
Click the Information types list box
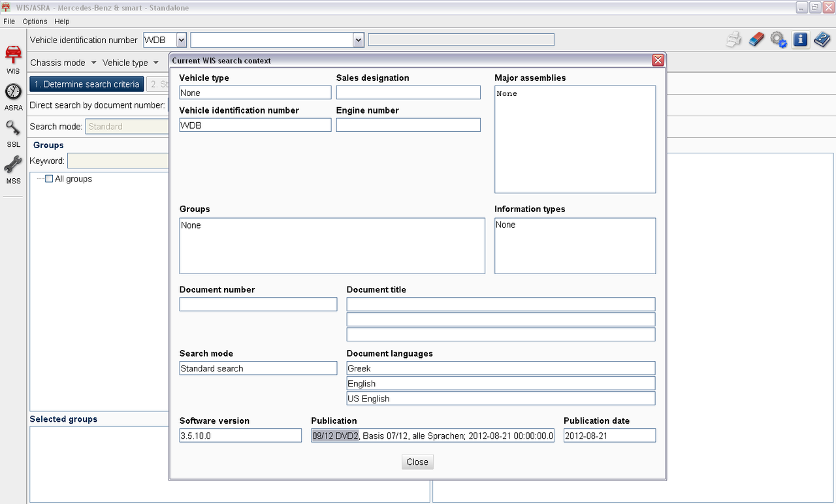575,245
